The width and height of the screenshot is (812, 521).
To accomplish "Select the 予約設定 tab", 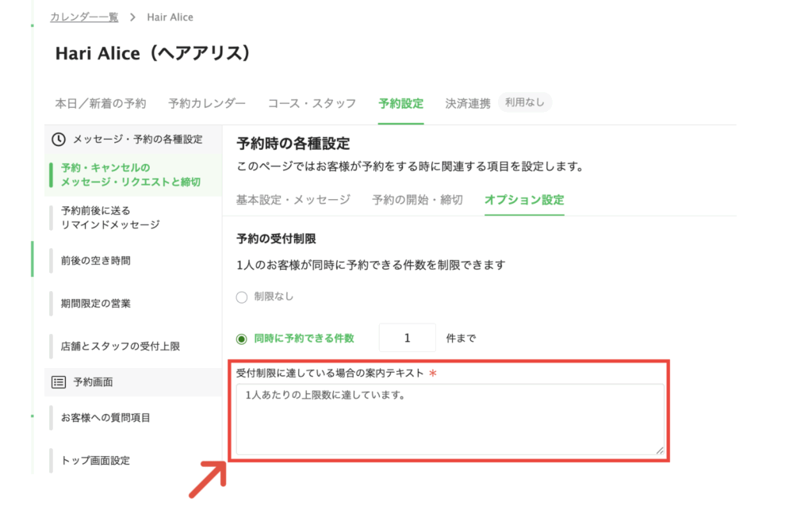I will point(400,103).
